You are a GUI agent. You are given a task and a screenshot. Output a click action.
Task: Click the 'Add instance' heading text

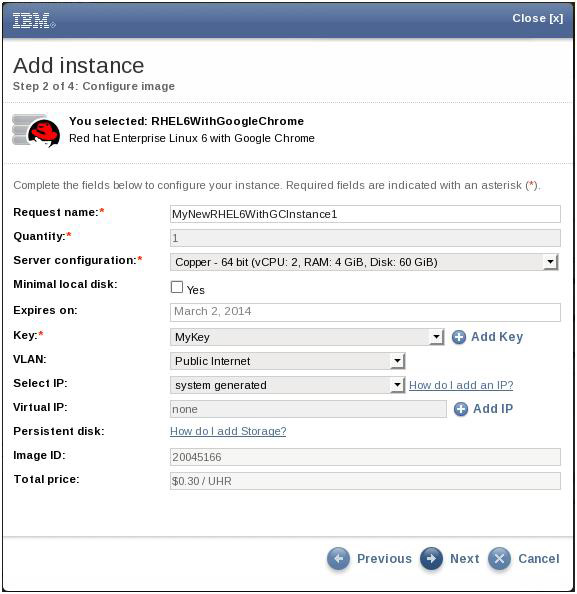79,66
